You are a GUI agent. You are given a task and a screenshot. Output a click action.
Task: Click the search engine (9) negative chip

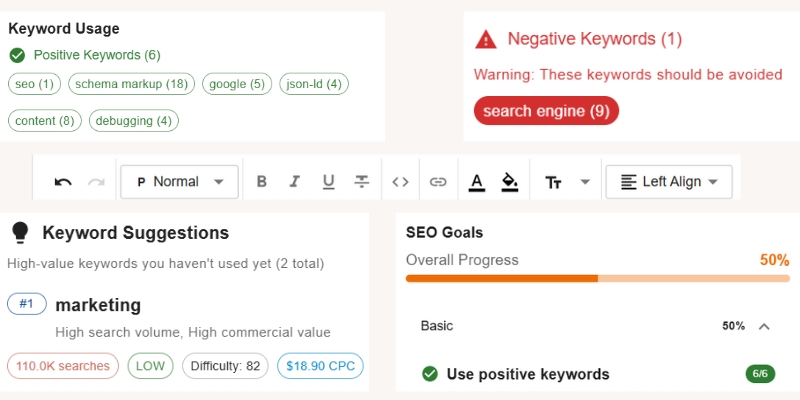(x=546, y=111)
